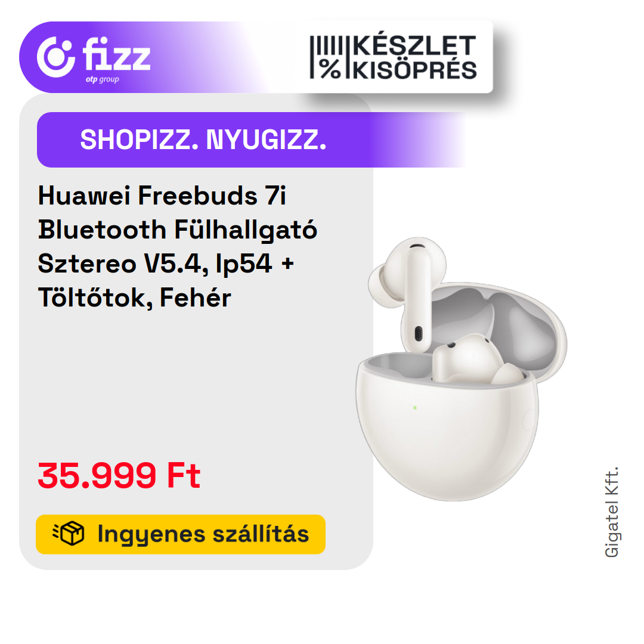Viewport: 644px width, 644px height.
Task: Click the green LED on charging case
Action: tap(415, 407)
